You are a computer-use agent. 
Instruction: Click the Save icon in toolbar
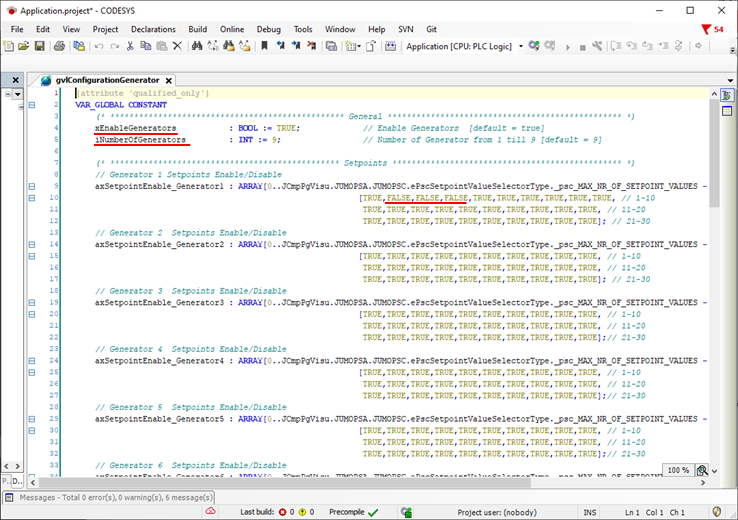(39, 46)
